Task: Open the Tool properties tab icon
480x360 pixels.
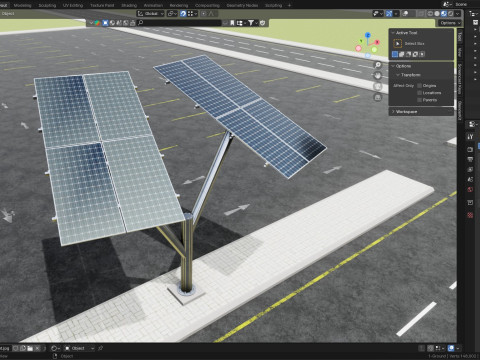Action: tap(470, 137)
